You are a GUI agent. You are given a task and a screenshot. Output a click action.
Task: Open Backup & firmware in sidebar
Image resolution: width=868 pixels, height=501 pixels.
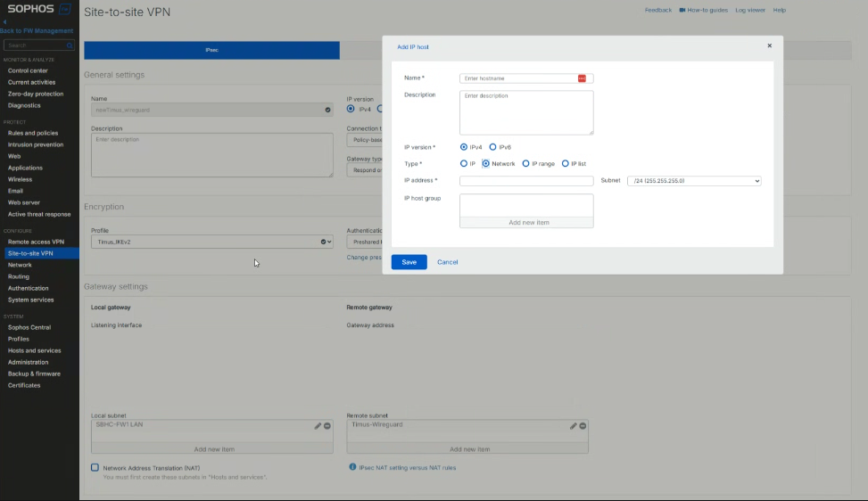pyautogui.click(x=34, y=374)
